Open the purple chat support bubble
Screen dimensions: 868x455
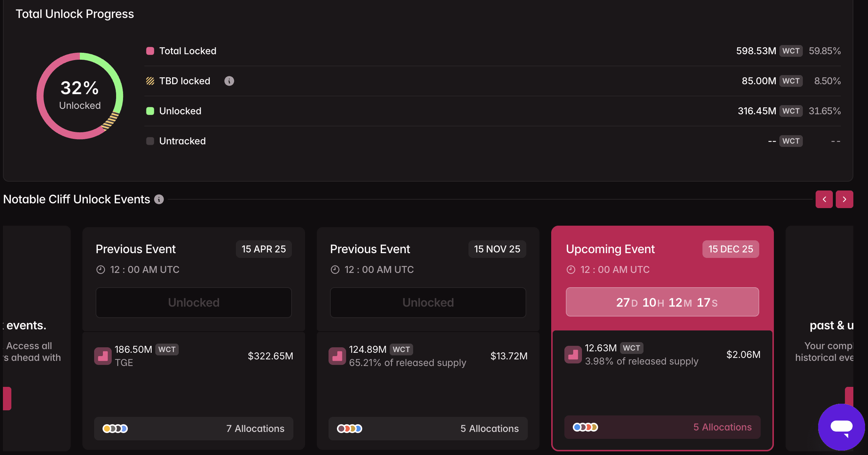click(841, 427)
